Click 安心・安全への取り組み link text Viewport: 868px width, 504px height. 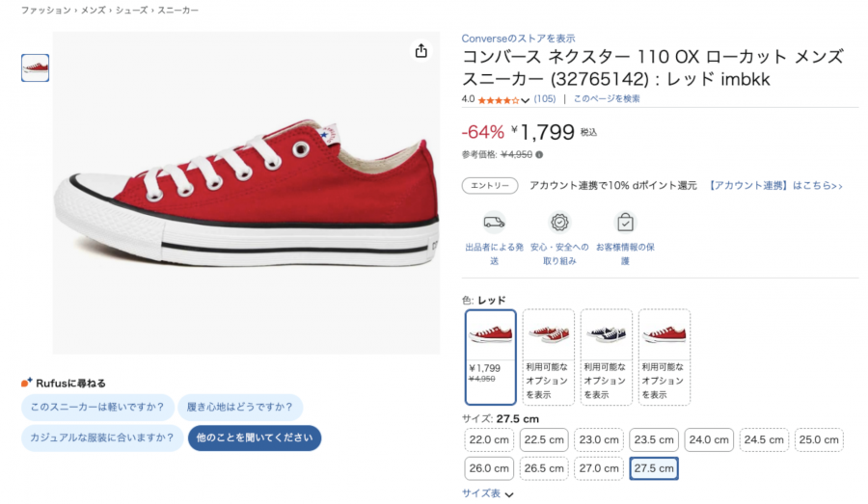pos(559,254)
